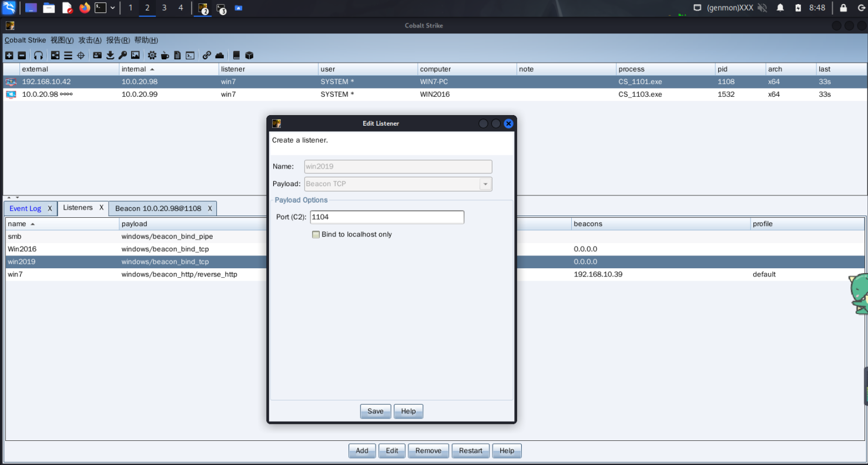Switch to workspace 1 in panel

pyautogui.click(x=130, y=8)
